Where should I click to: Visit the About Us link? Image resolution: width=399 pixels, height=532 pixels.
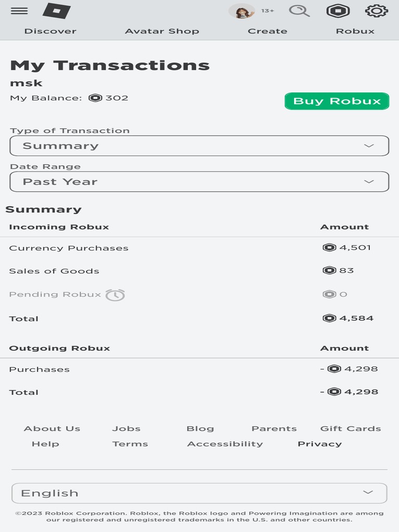click(52, 429)
